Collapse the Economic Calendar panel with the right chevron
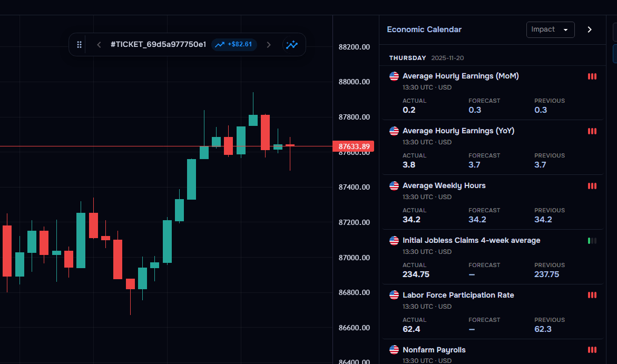The width and height of the screenshot is (617, 364). coord(590,29)
